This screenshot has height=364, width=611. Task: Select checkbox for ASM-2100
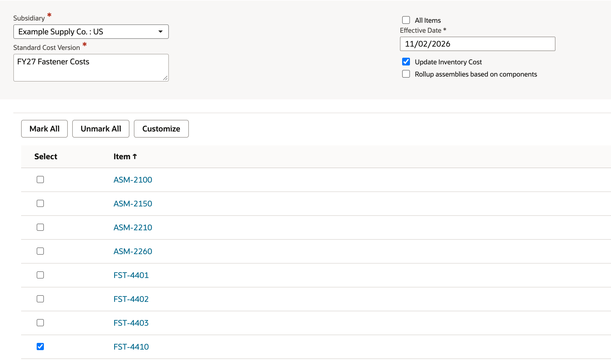point(40,180)
